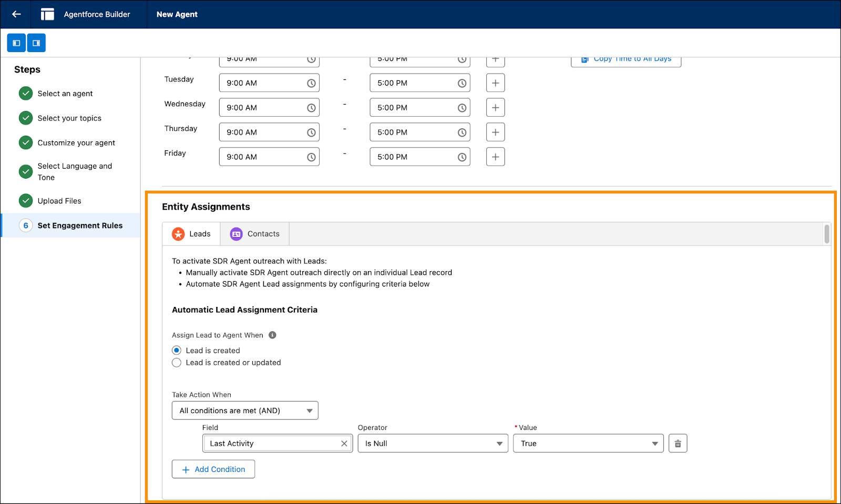The height and width of the screenshot is (504, 841).
Task: Click Automatic Lead Assignment Criteria heading
Action: [244, 310]
